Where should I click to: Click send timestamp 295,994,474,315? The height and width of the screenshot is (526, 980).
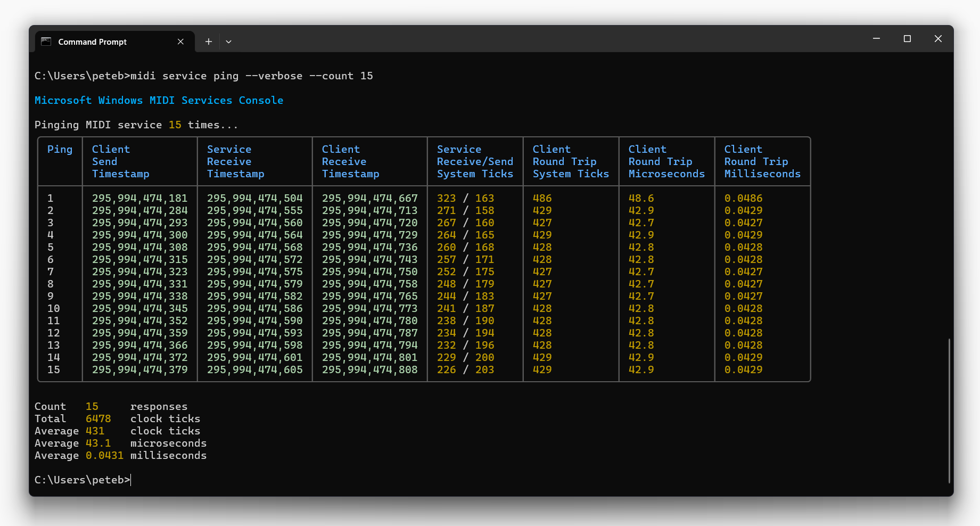pos(140,260)
